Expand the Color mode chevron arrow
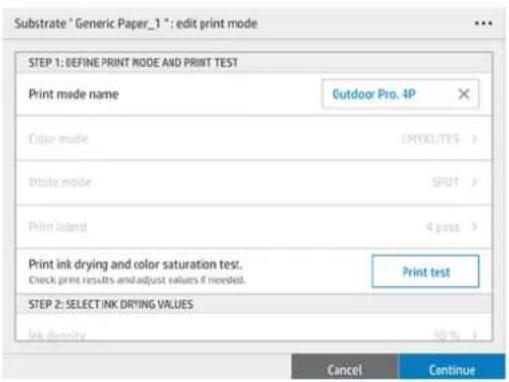Screen dimensions: 509x382 [475, 138]
